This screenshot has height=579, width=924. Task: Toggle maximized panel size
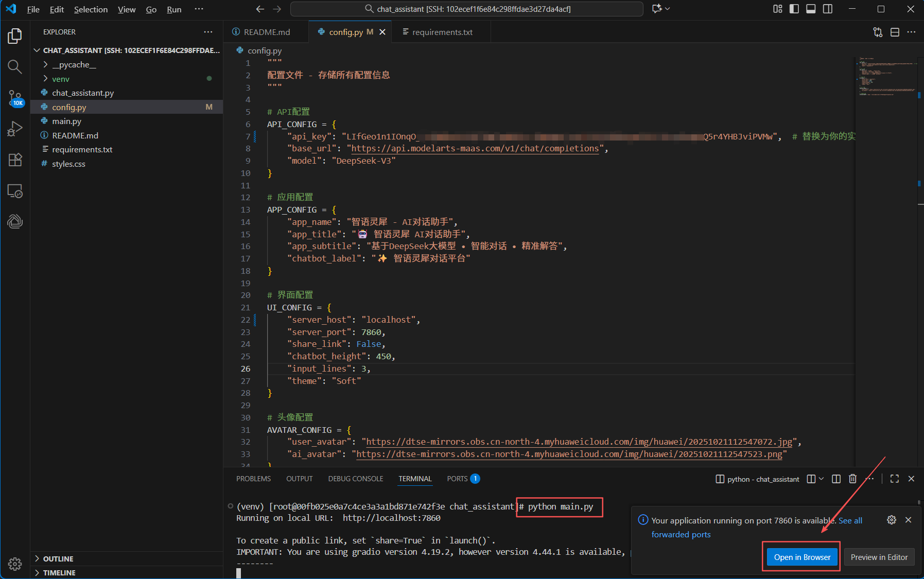894,479
